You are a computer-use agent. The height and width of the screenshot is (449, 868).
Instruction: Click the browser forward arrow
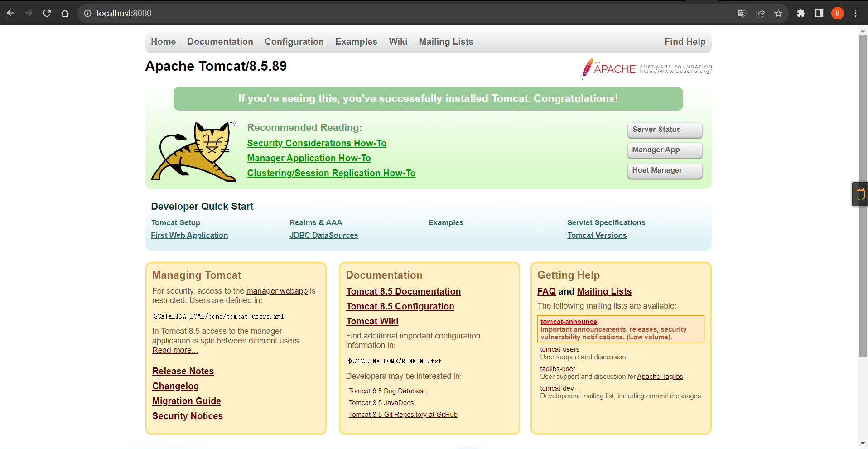(x=29, y=13)
